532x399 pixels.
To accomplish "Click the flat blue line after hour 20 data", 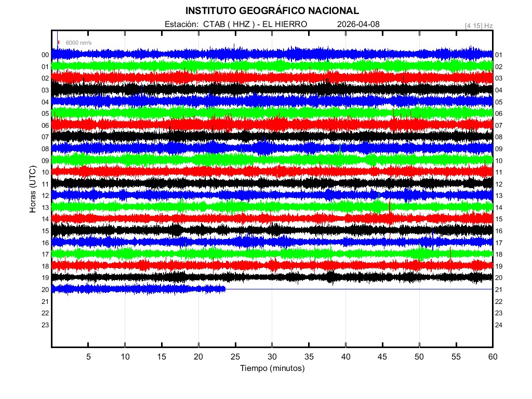I will pos(358,289).
